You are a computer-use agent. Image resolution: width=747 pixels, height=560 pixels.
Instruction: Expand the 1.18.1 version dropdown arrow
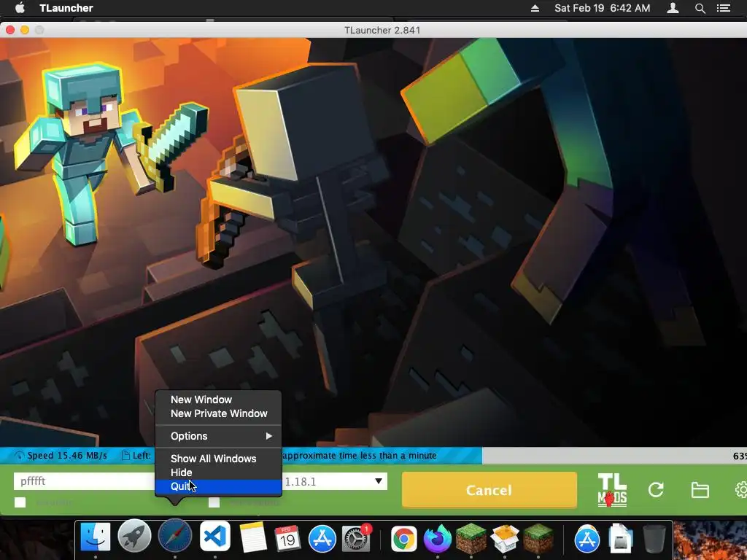point(379,481)
